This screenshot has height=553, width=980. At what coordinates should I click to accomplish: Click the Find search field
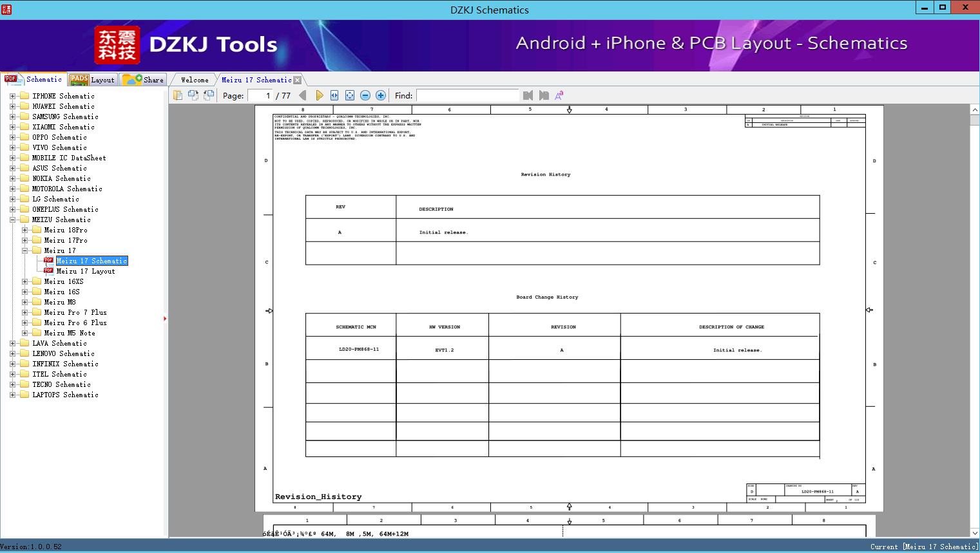(x=467, y=95)
